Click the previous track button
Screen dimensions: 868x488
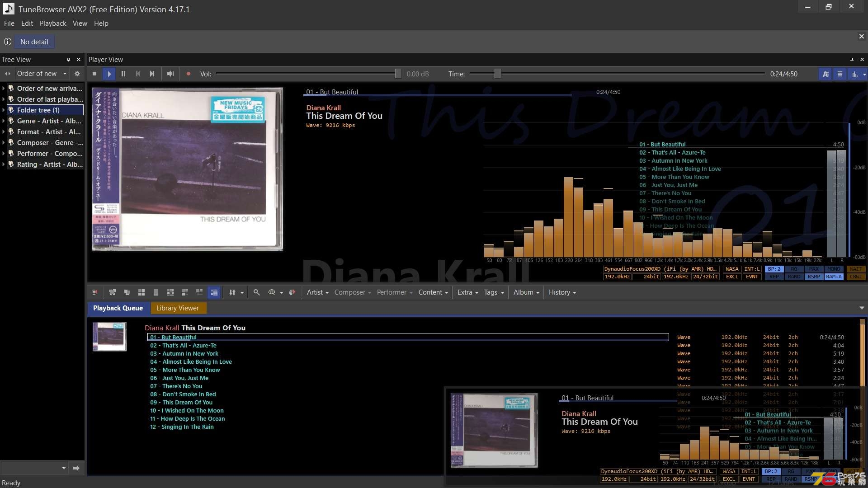(138, 73)
